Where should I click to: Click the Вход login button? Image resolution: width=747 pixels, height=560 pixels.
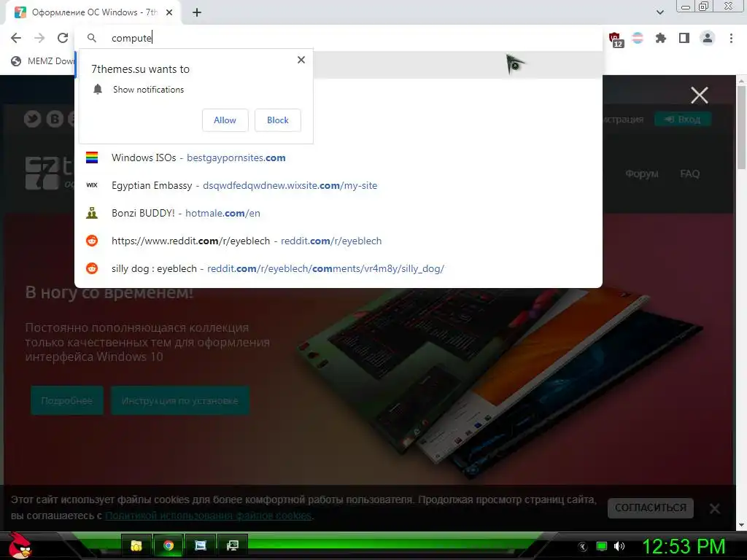tap(683, 119)
